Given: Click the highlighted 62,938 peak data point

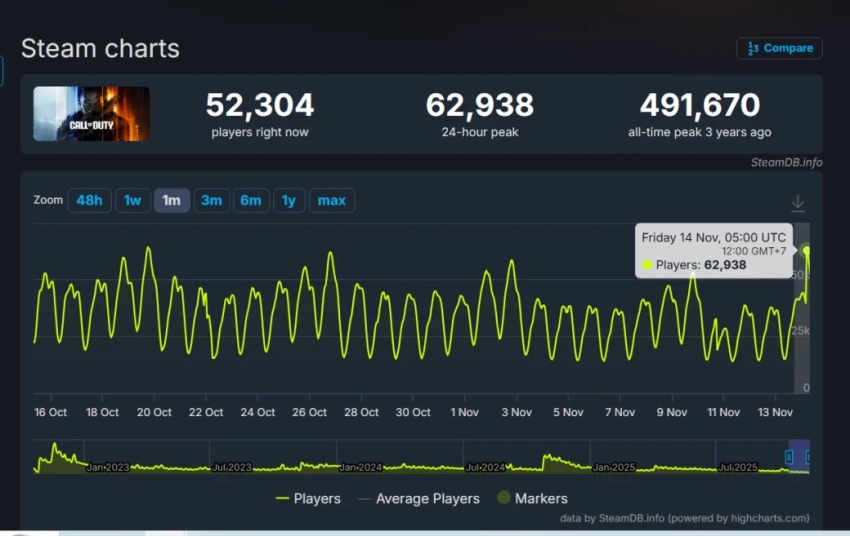Looking at the screenshot, I should (x=806, y=251).
